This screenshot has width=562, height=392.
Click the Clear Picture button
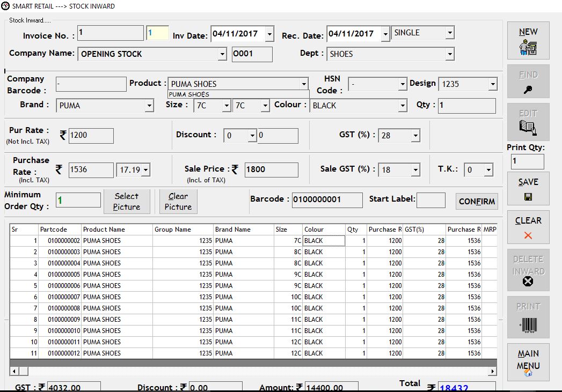coord(178,202)
